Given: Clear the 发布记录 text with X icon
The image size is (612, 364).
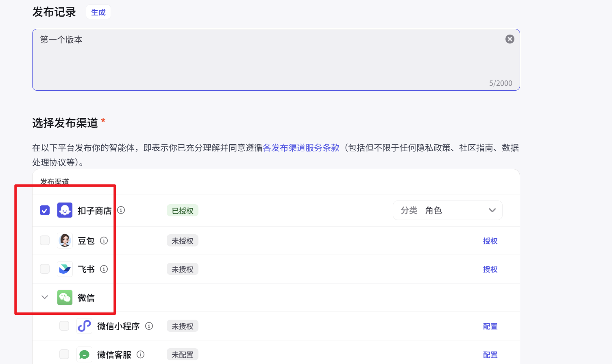Looking at the screenshot, I should (x=510, y=39).
